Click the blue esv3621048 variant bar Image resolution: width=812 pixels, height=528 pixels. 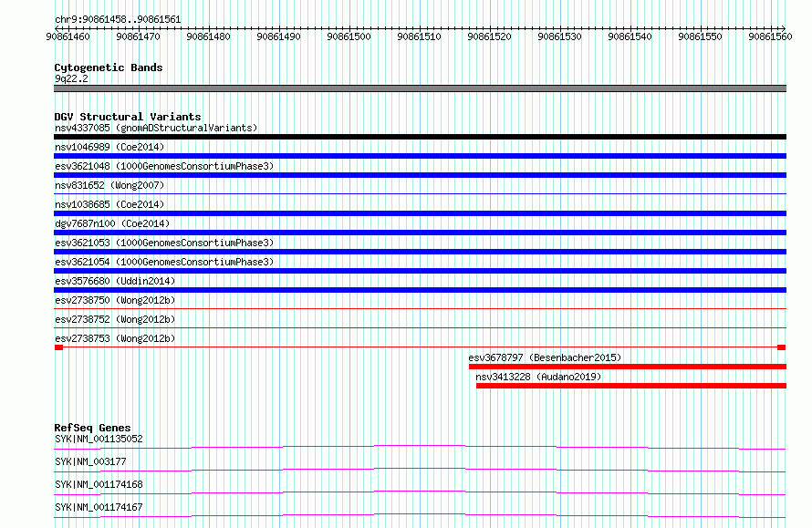[x=420, y=175]
